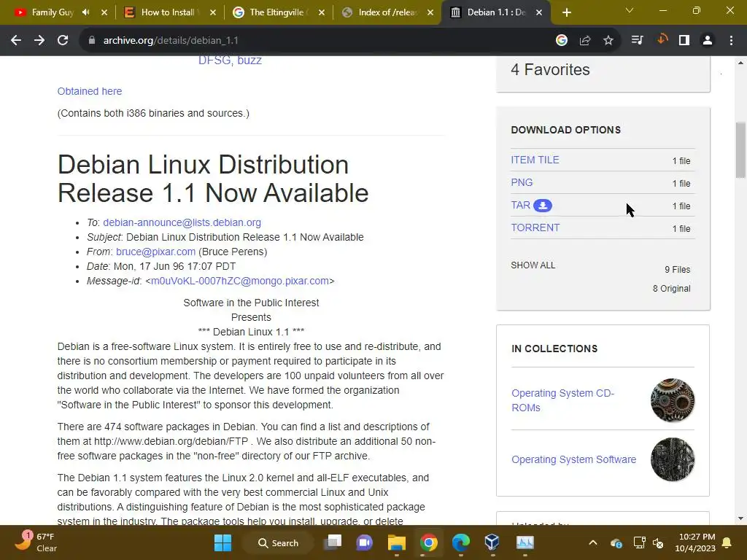This screenshot has height=560, width=747.
Task: Click the lock icon in the address bar
Action: click(x=92, y=41)
